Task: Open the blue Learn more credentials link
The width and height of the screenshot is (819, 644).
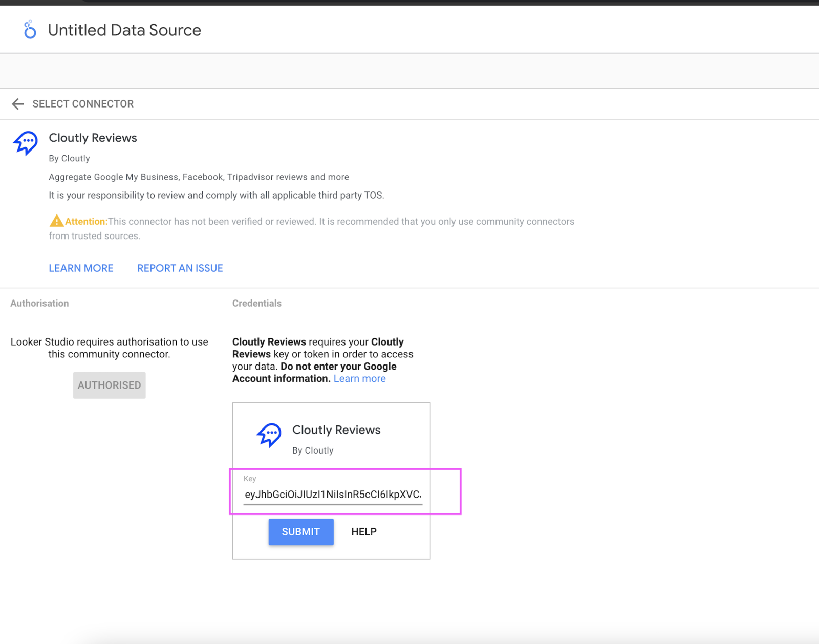Action: 359,379
